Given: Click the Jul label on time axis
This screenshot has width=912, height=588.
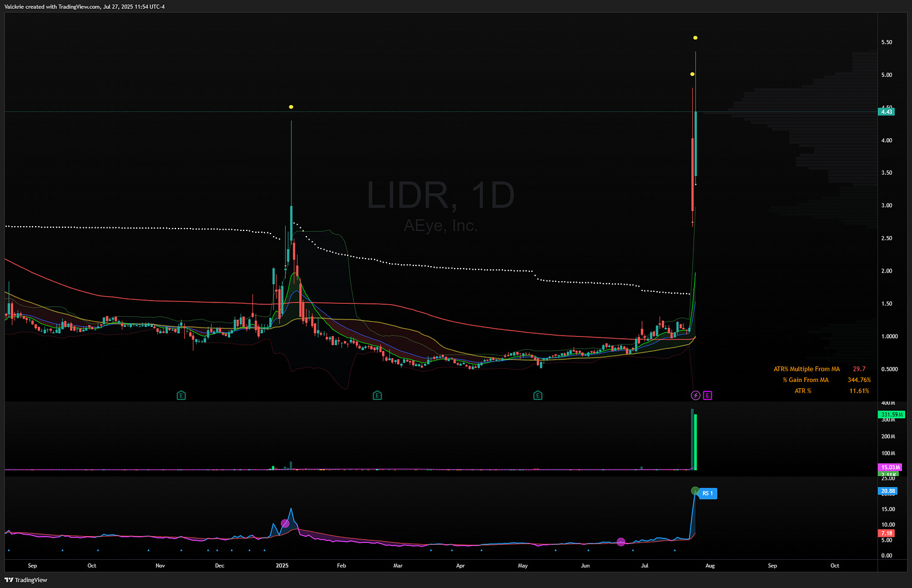Looking at the screenshot, I should click(645, 565).
